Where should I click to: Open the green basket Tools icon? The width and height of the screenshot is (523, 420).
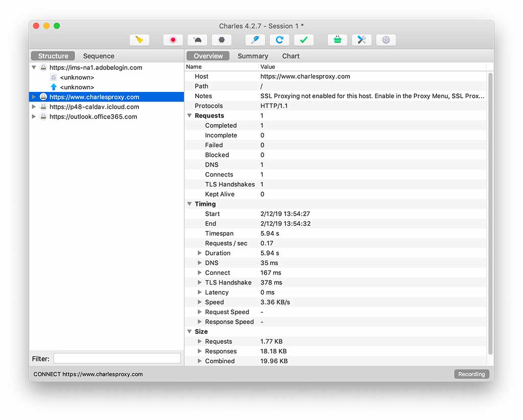tap(337, 40)
